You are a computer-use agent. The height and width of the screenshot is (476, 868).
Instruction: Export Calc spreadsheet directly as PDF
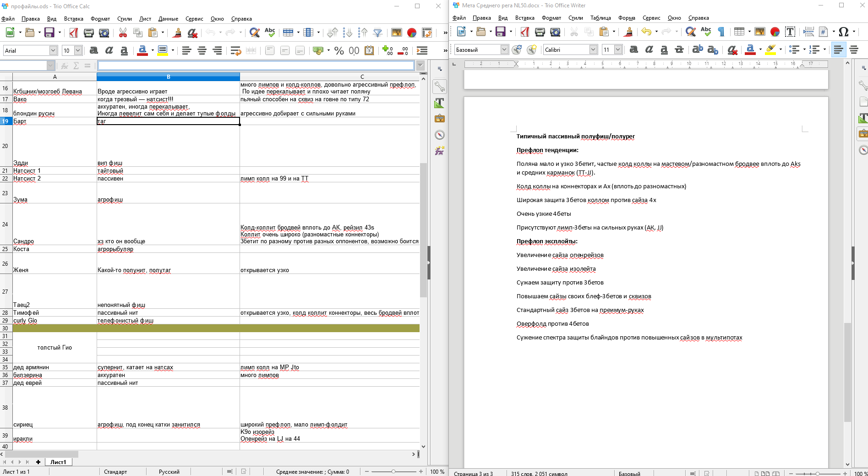tap(74, 33)
